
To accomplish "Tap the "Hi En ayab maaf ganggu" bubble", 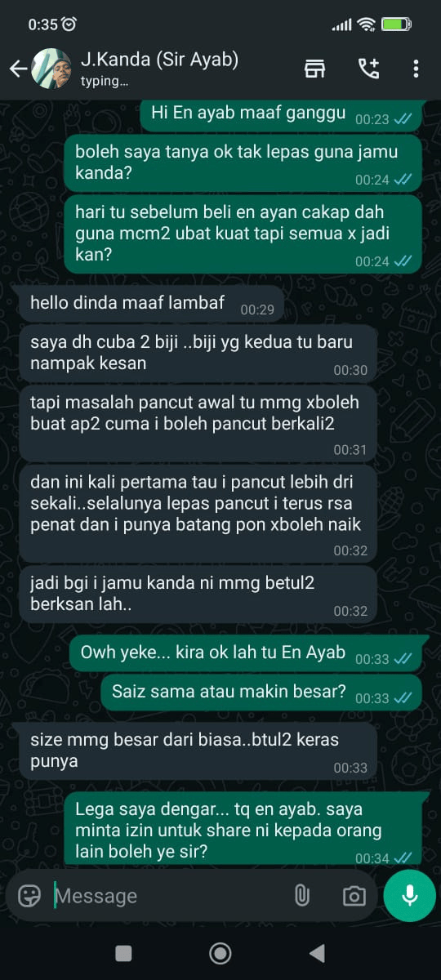I will click(281, 114).
